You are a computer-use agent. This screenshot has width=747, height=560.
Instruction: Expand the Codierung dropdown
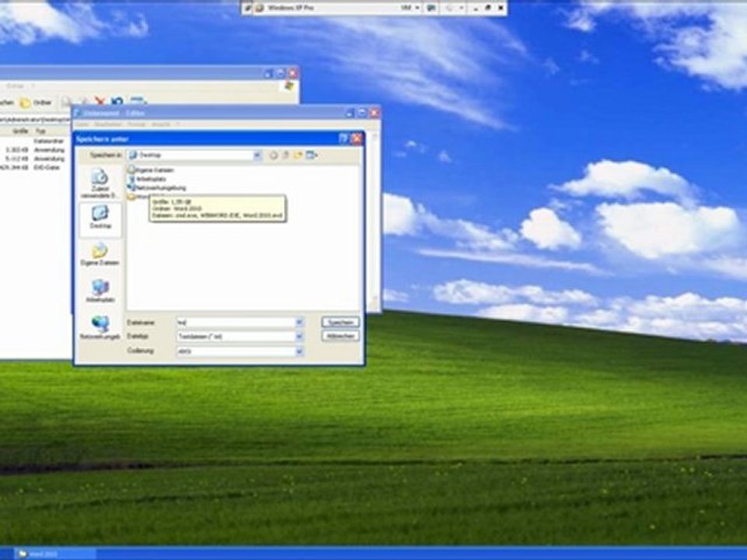tap(299, 352)
